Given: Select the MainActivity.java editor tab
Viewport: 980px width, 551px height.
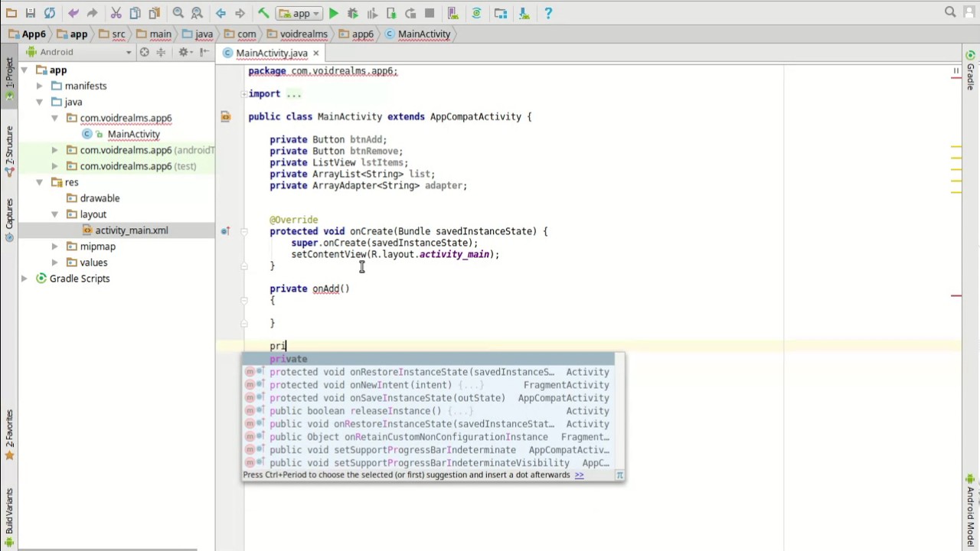Looking at the screenshot, I should click(x=271, y=53).
